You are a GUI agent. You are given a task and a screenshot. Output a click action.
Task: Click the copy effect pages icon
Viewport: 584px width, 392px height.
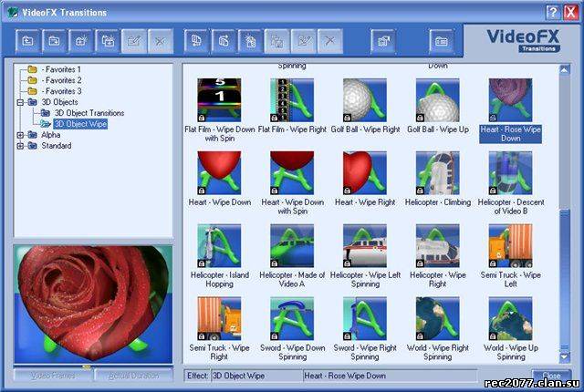[197, 41]
